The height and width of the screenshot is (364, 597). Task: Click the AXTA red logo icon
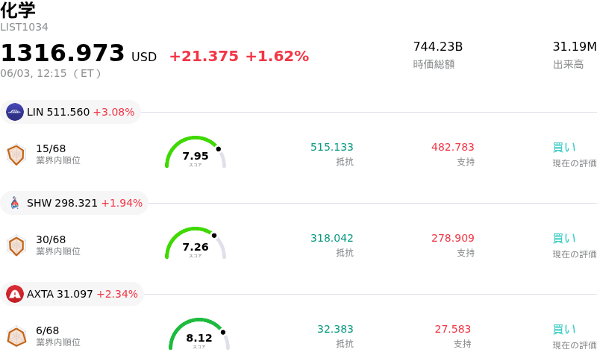(x=15, y=294)
